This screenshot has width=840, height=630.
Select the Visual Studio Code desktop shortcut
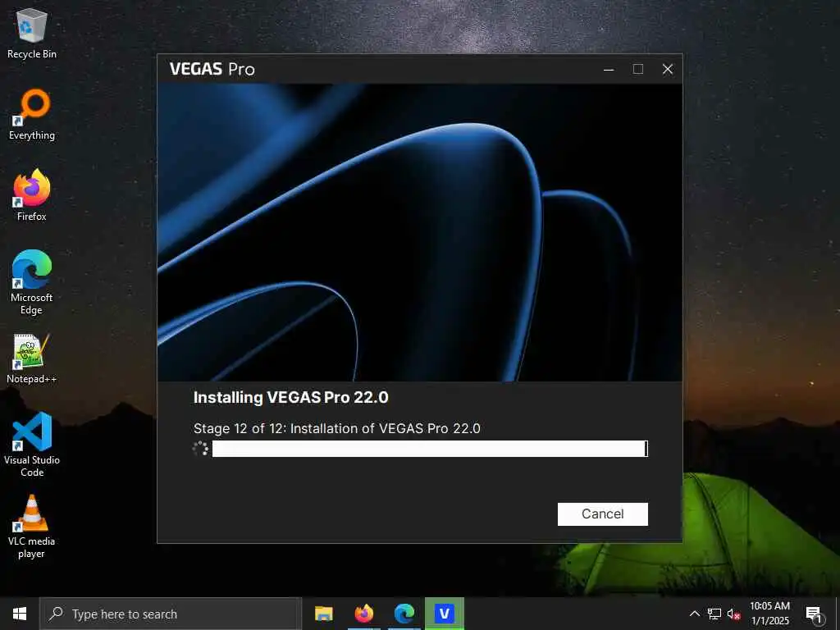click(x=32, y=445)
